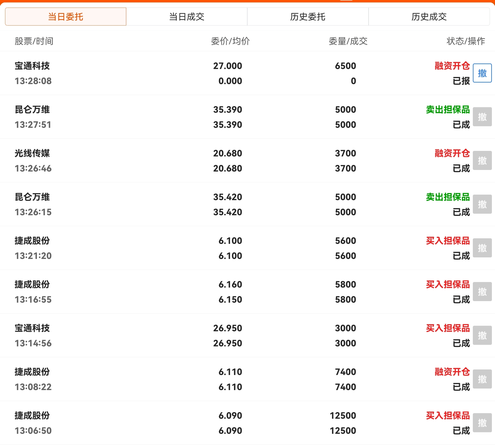
Task: Select 捷成股份 stock name at 13:08:22
Action: (32, 372)
